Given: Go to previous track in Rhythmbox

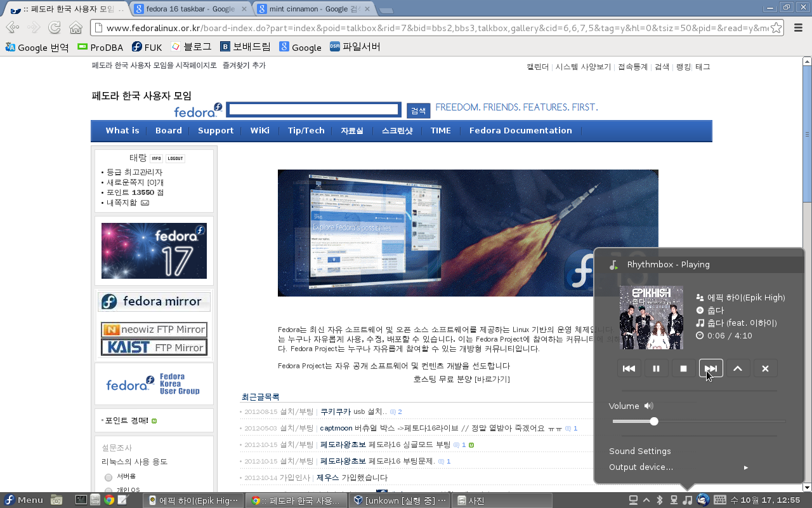Looking at the screenshot, I should point(629,368).
